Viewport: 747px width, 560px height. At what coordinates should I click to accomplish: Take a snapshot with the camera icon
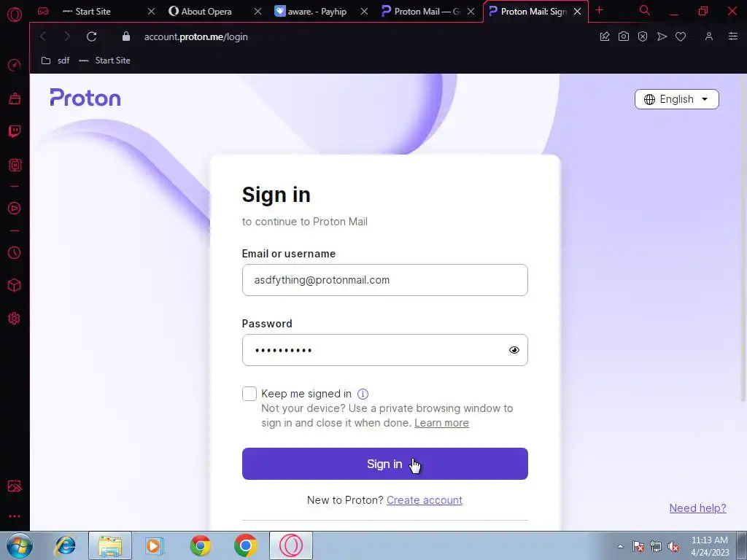623,36
